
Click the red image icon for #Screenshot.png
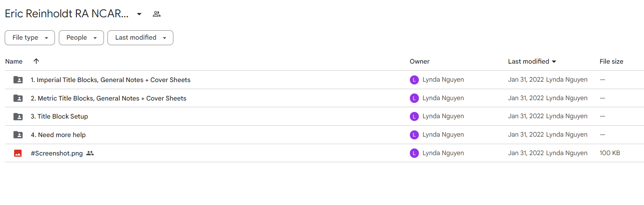(x=18, y=153)
